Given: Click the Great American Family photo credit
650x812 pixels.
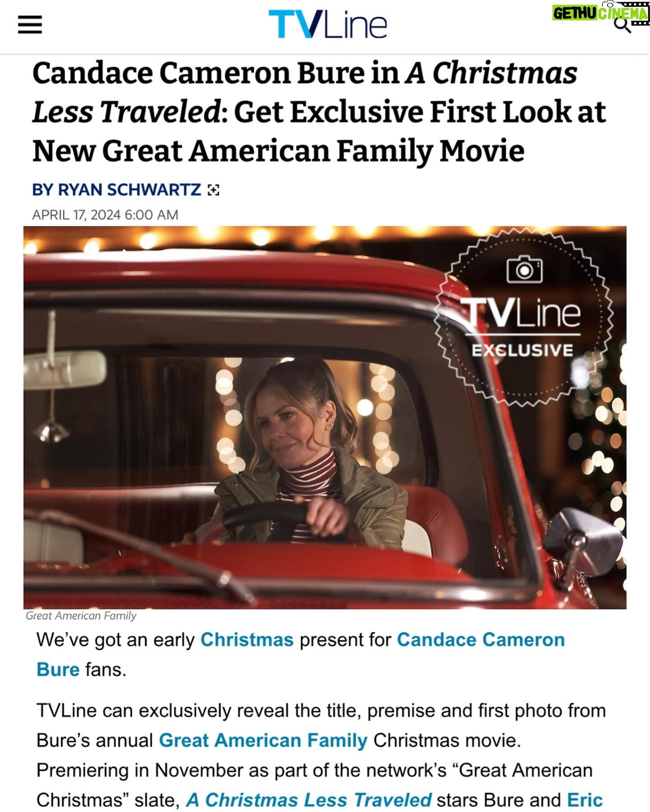Looking at the screenshot, I should [x=81, y=616].
